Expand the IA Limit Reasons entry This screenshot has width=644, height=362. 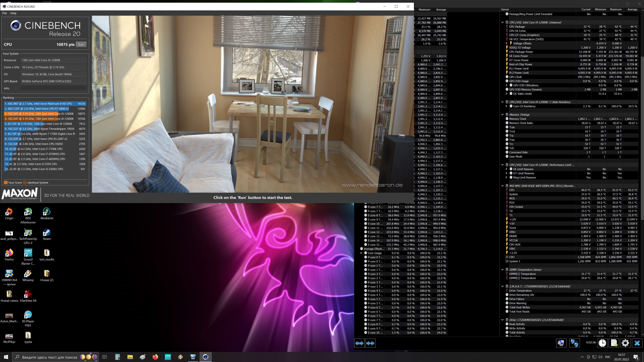(506, 169)
